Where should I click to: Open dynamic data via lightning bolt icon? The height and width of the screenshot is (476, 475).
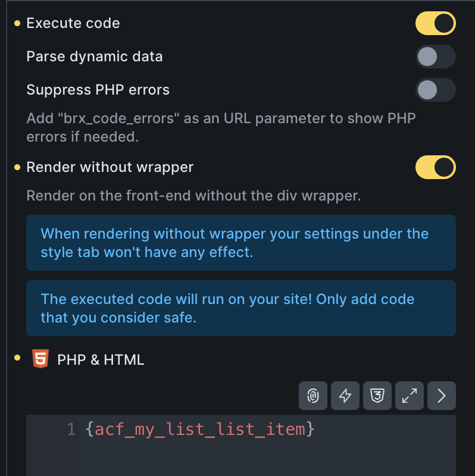click(345, 396)
